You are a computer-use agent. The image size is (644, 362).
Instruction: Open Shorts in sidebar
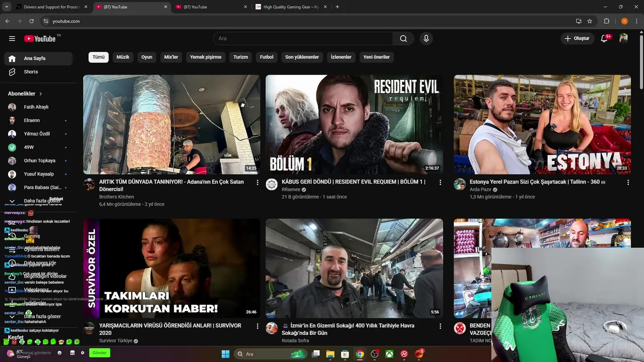coord(38,72)
